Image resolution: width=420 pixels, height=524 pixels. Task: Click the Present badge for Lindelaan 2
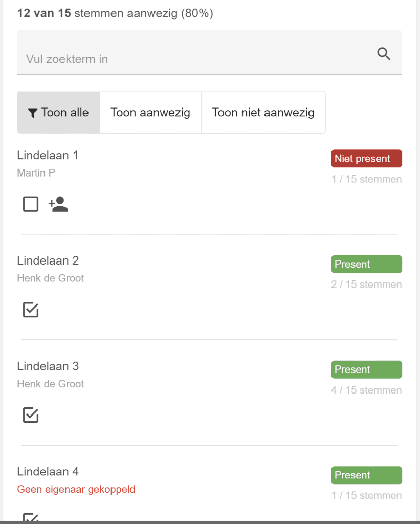(366, 264)
